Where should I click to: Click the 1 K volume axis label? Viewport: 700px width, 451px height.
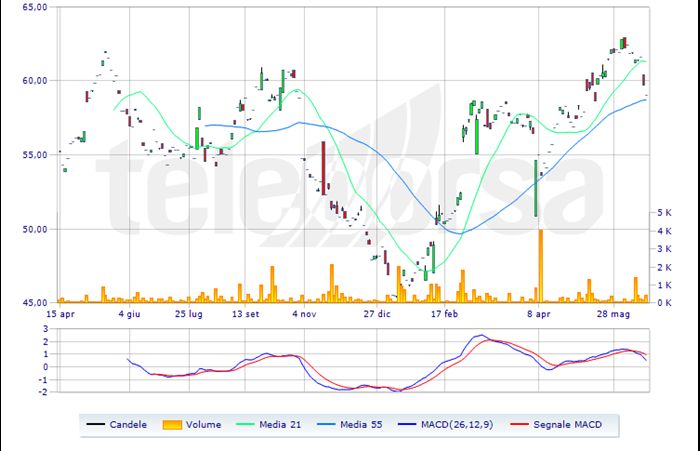pos(664,285)
